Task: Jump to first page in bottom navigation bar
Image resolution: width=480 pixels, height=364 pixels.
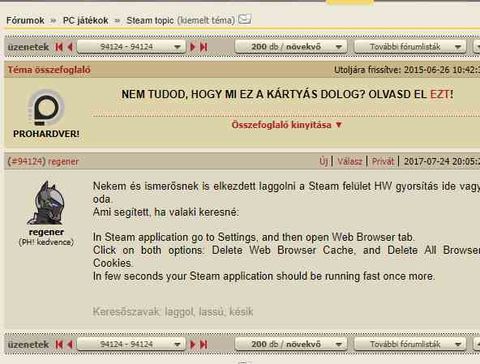Action: 59,344
